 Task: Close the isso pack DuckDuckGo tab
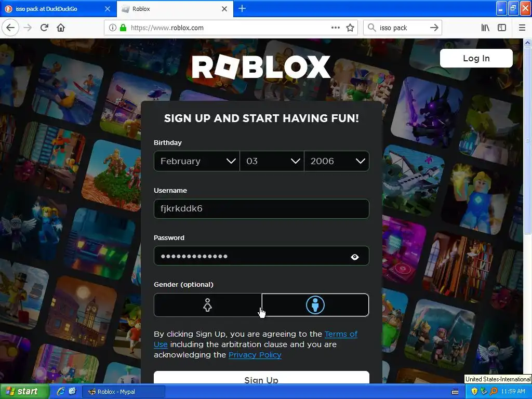click(108, 9)
